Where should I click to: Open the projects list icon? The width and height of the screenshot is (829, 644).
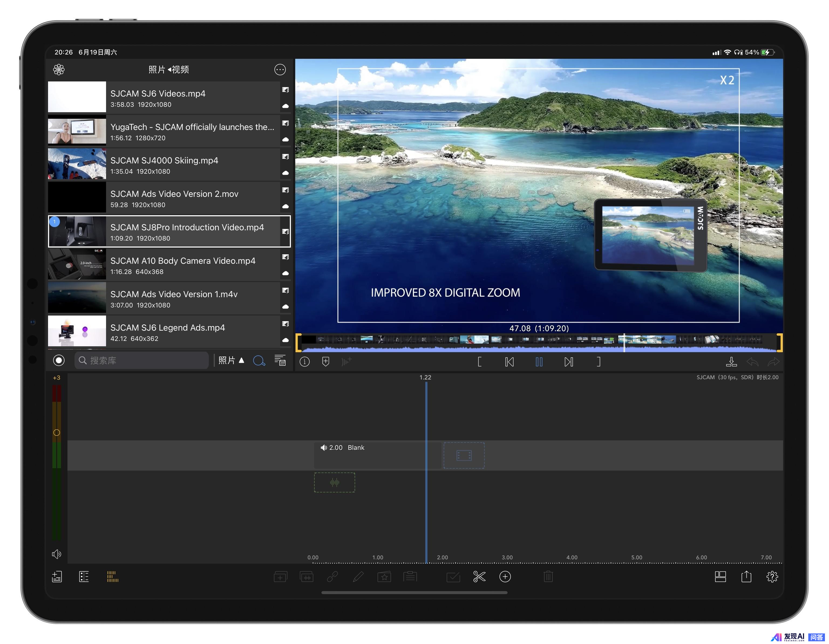coord(57,577)
